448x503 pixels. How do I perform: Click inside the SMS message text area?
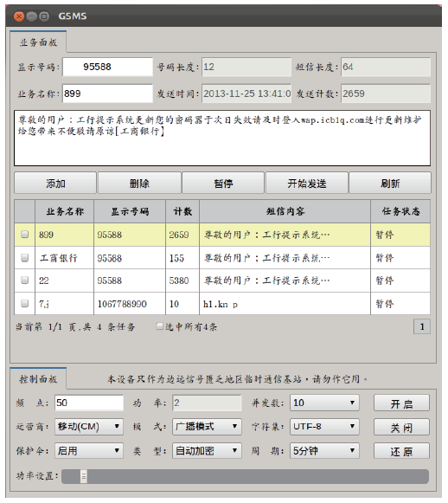pos(222,139)
